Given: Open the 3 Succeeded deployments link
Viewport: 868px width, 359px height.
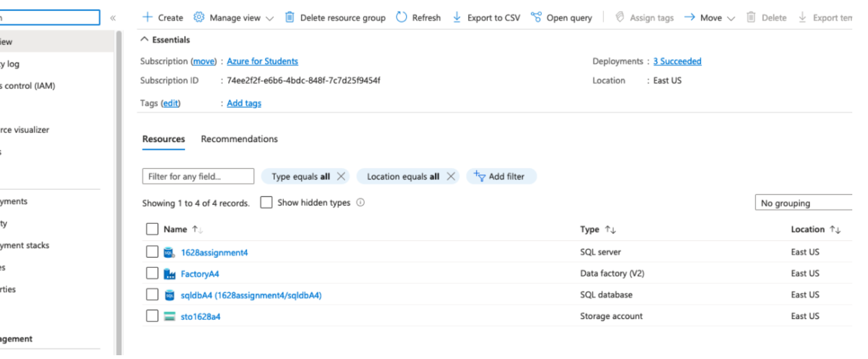Looking at the screenshot, I should coord(677,61).
